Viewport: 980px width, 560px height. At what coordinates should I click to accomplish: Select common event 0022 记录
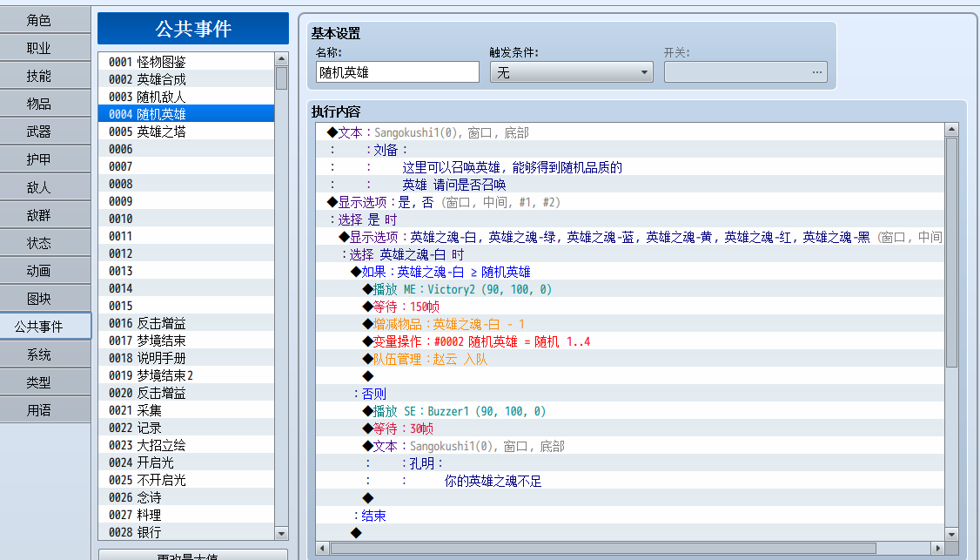coord(186,428)
